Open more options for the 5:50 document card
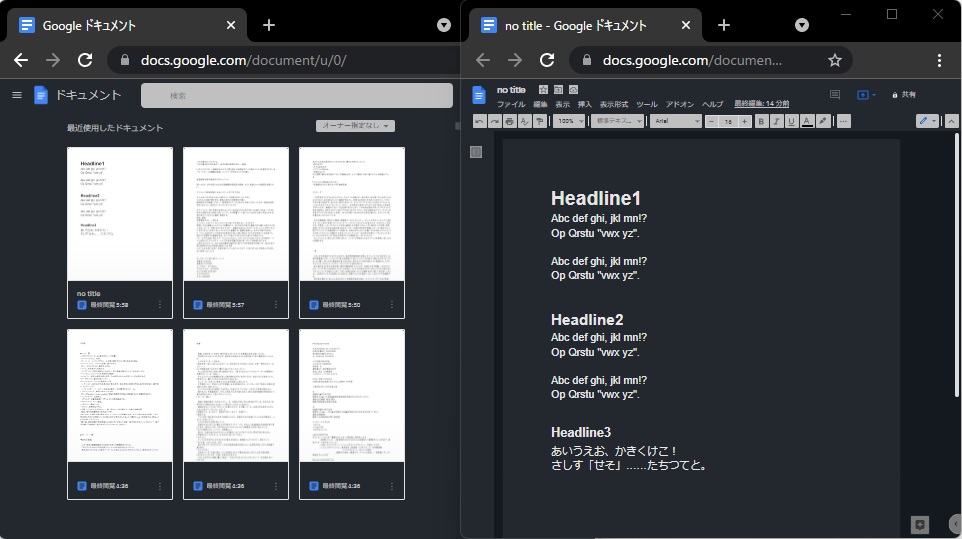Screen dimensions: 962x539 392,305
